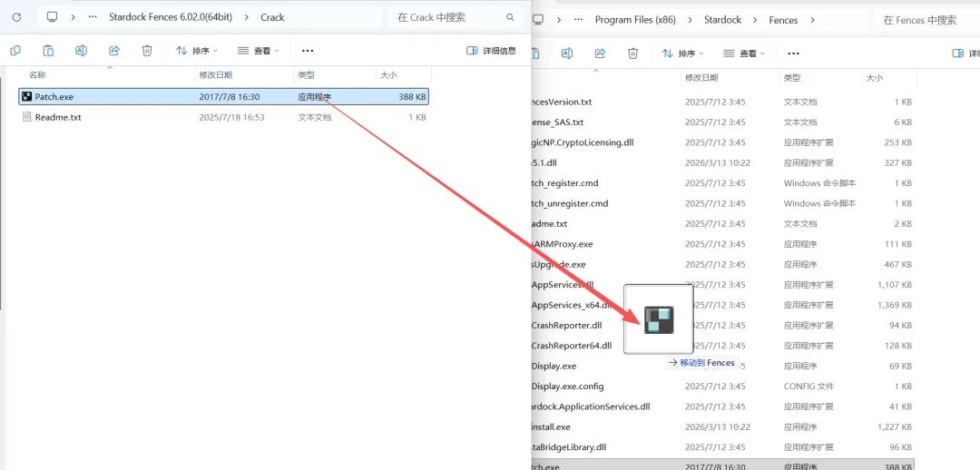The image size is (980, 470).
Task: Click Crack breadcrumb in address bar
Action: click(272, 17)
